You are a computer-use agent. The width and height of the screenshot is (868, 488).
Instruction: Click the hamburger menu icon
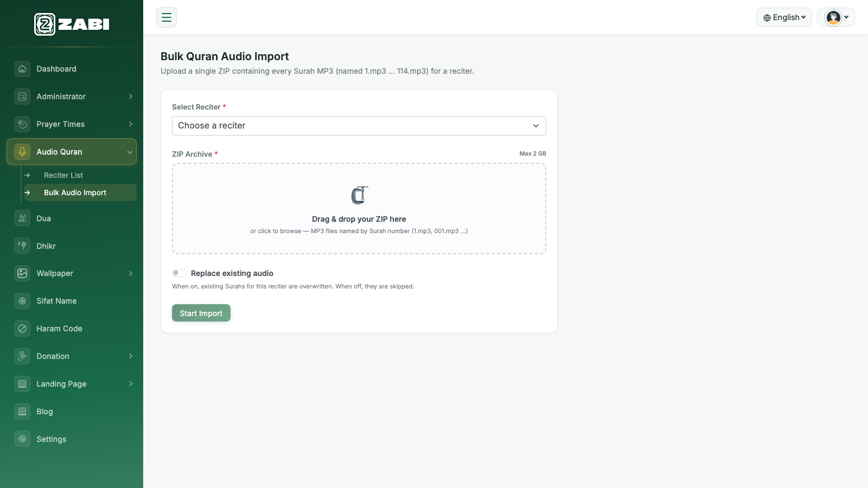point(167,17)
